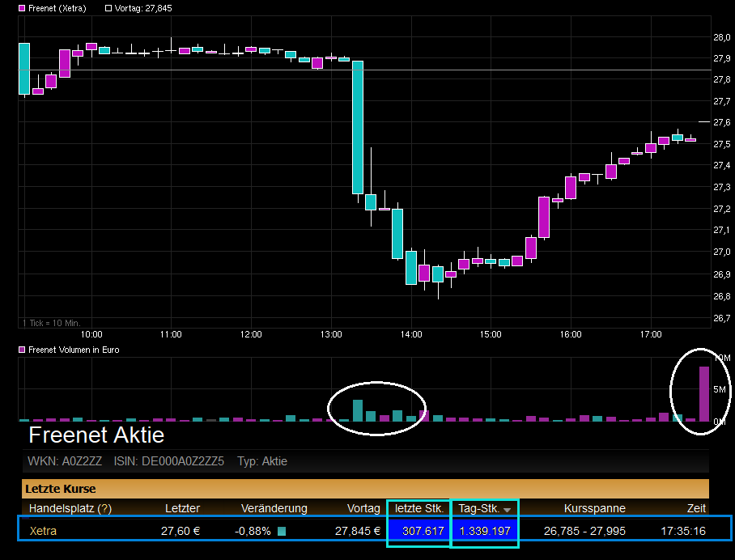Screen dimensions: 735x560
Task: Click the Freenet Volumen in Euro legend square
Action: tap(22, 350)
